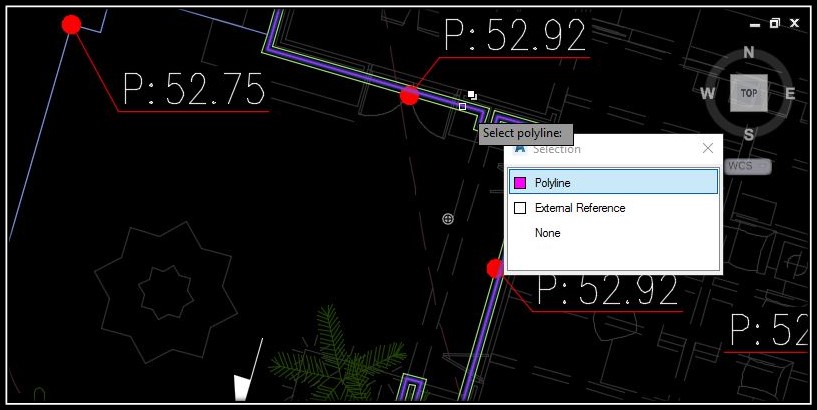The image size is (817, 410).
Task: Click the upper P: 52.92 label
Action: (x=516, y=35)
